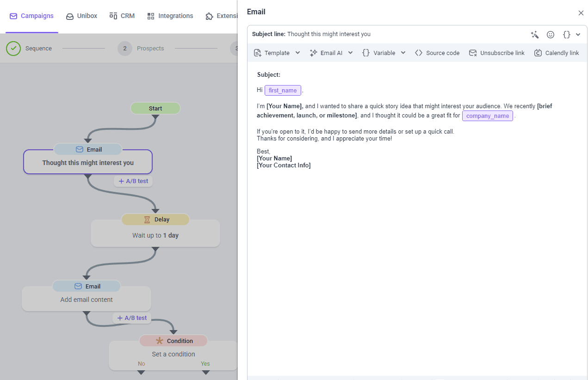
Task: Open the CRM tab
Action: 122,16
